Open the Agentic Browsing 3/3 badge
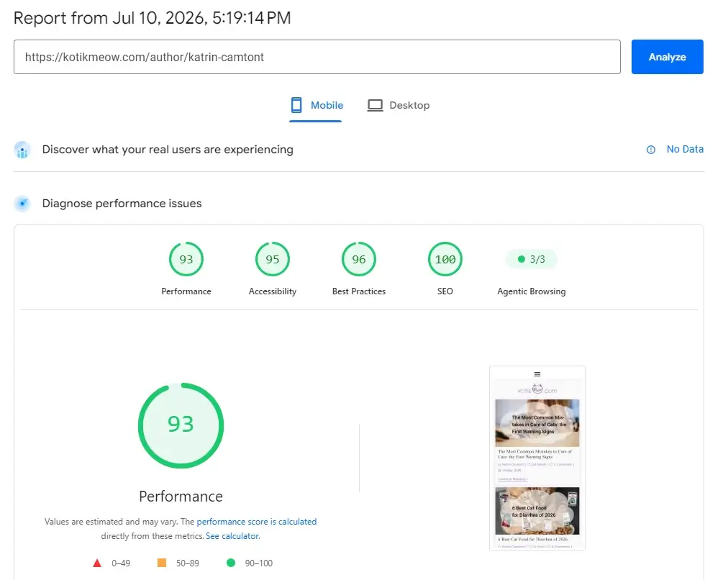Viewport: 728px width, 580px height. pos(532,259)
